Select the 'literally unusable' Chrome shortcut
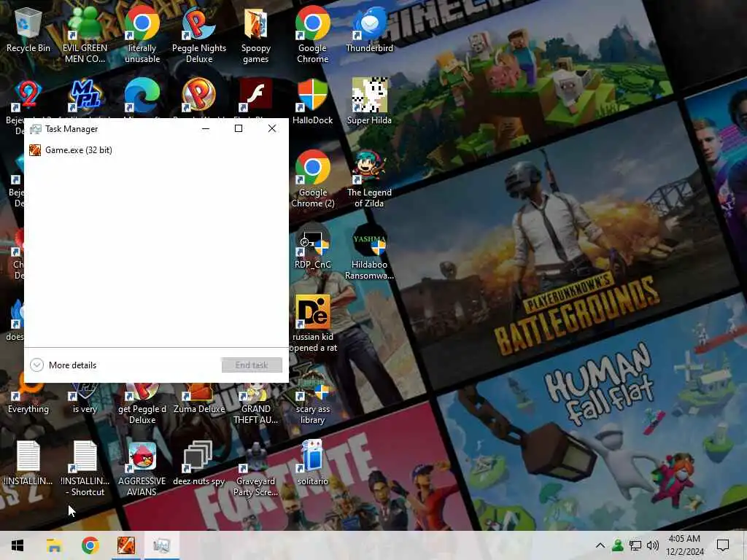The image size is (747, 560). 142,36
